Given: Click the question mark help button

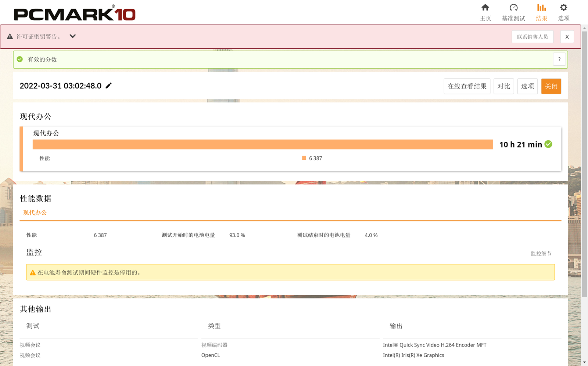Looking at the screenshot, I should click(x=559, y=59).
